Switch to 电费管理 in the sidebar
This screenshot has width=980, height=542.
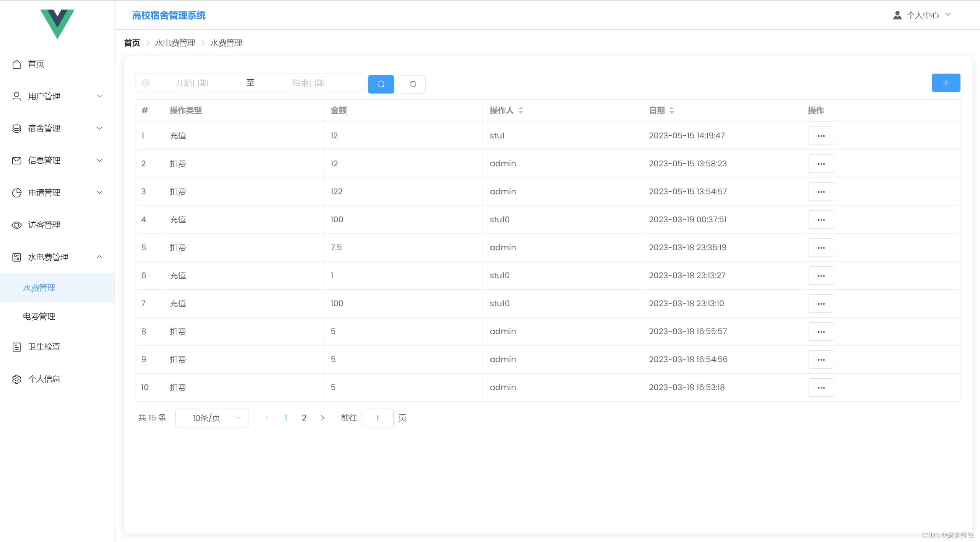tap(39, 316)
